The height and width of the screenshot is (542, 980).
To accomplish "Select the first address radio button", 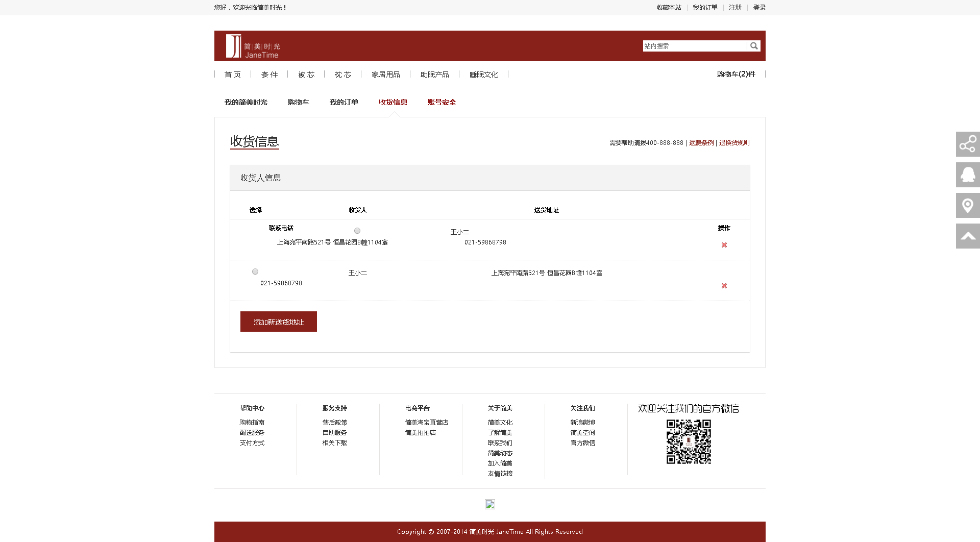I will click(x=357, y=231).
